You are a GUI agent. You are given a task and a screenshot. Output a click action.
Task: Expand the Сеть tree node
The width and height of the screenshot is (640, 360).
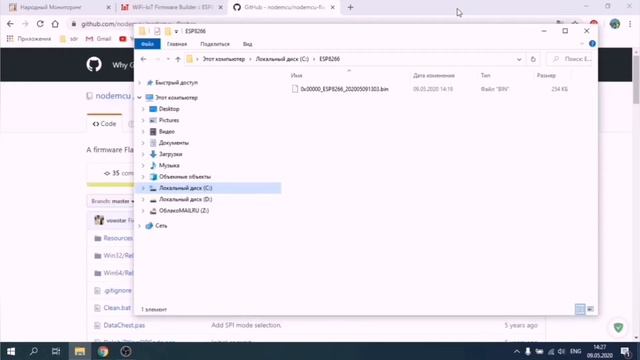(140, 226)
